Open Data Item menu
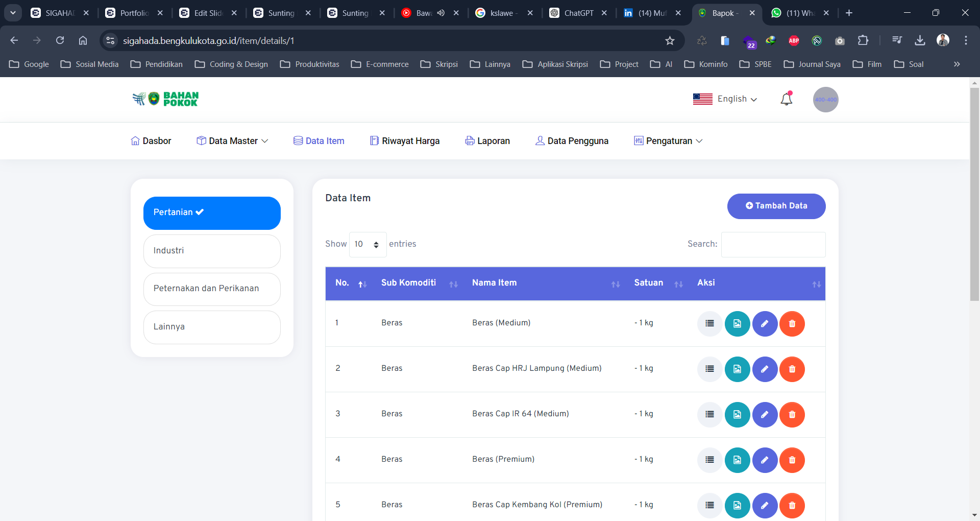Image resolution: width=980 pixels, height=521 pixels. (x=319, y=141)
